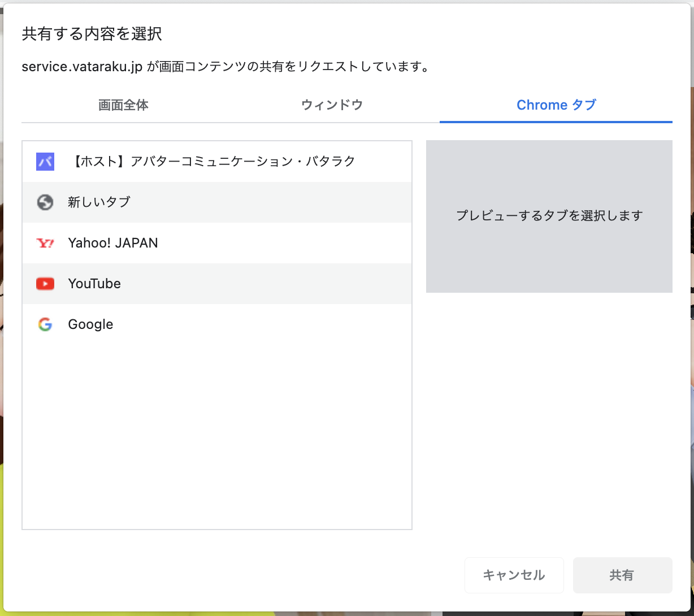Click the Google 'G' logo icon
Screen dimensions: 694x616
tap(45, 324)
